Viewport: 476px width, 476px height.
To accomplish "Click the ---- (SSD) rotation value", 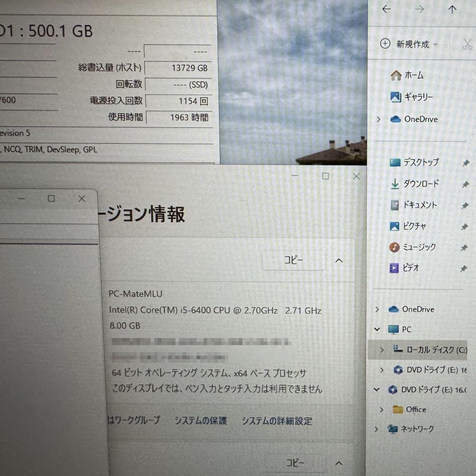I will point(191,85).
